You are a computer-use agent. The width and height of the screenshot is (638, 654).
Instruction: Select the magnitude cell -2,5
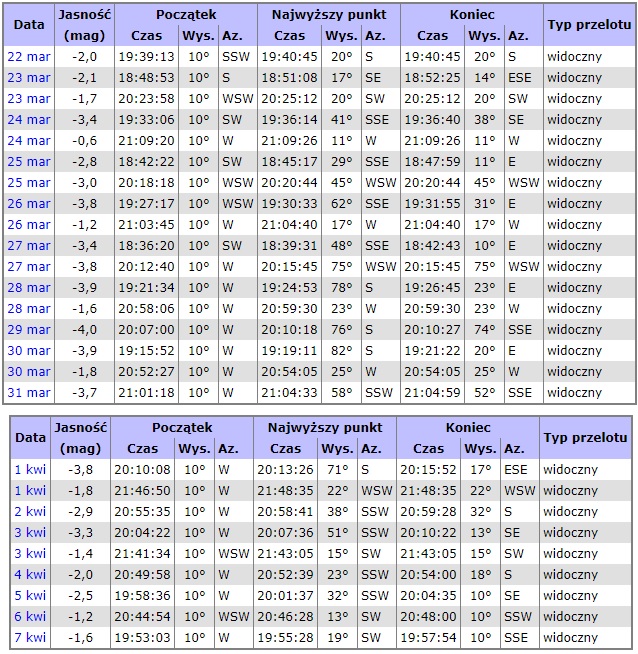click(x=80, y=596)
